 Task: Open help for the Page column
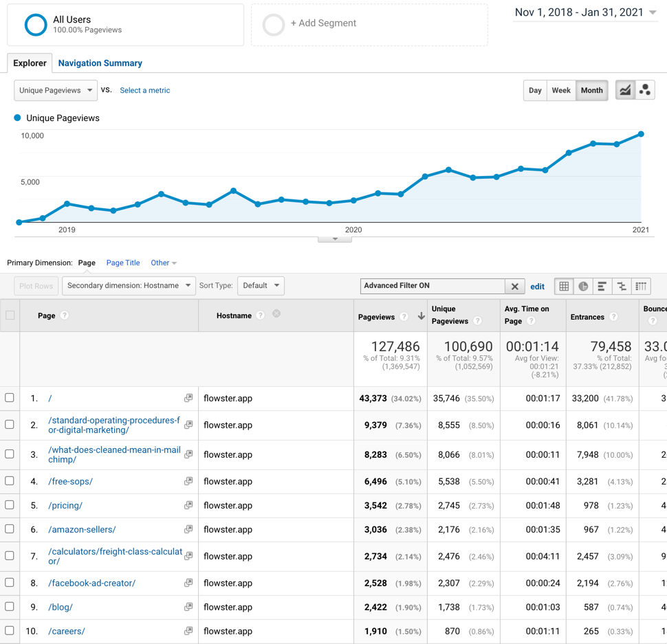tap(64, 315)
